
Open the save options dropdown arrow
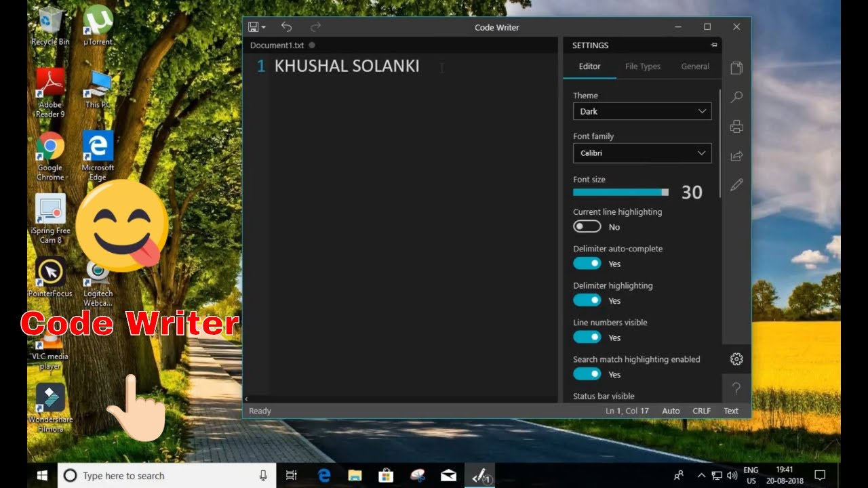(263, 28)
